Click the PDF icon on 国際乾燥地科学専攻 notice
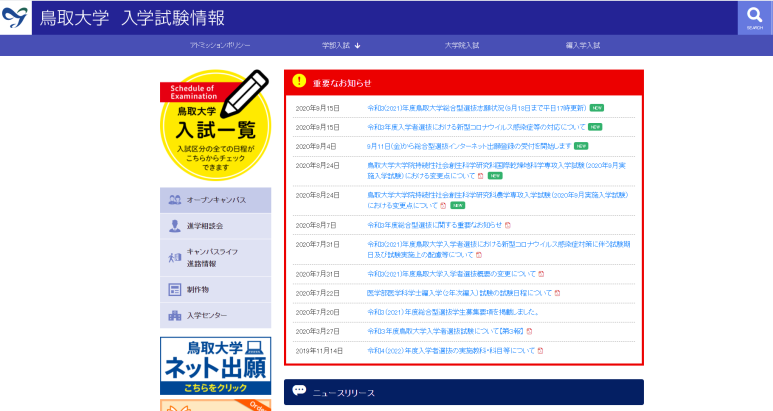This screenshot has width=773, height=411. click(x=480, y=176)
